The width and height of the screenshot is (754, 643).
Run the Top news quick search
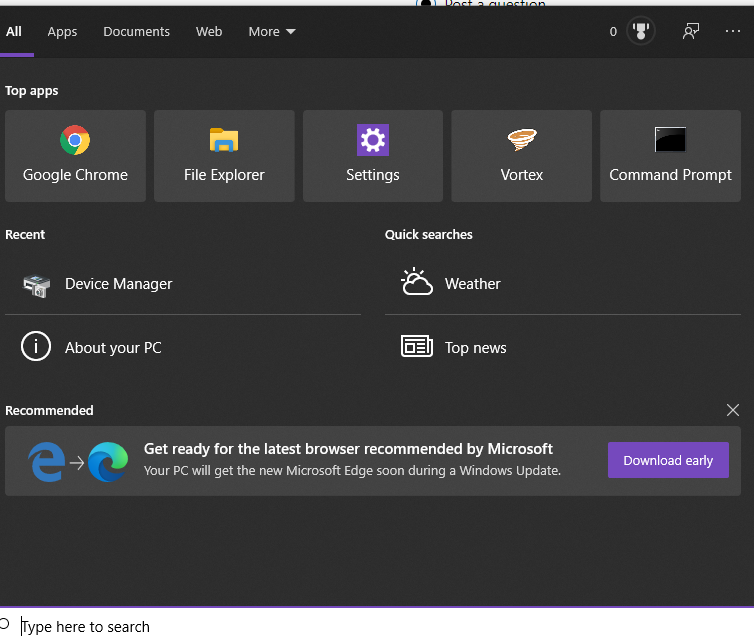tap(563, 347)
